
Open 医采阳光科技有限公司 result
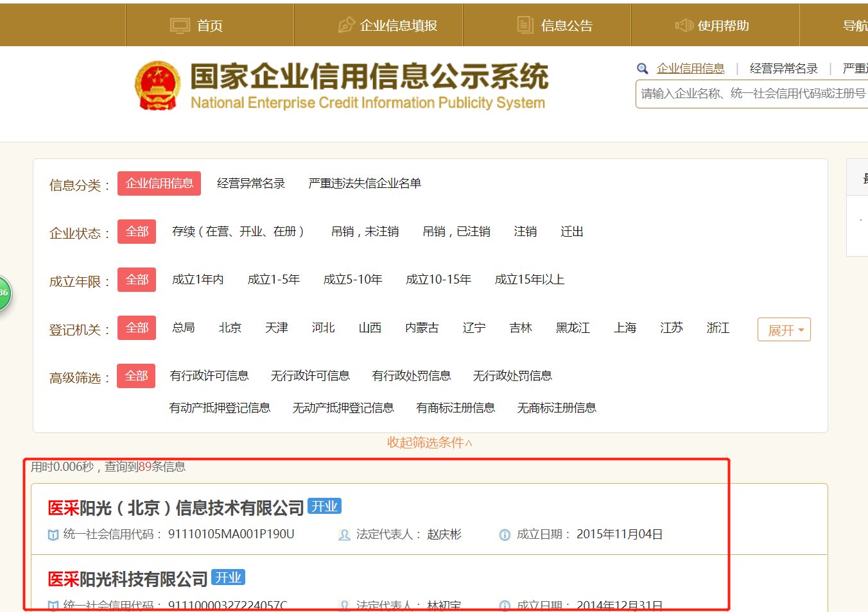click(128, 579)
